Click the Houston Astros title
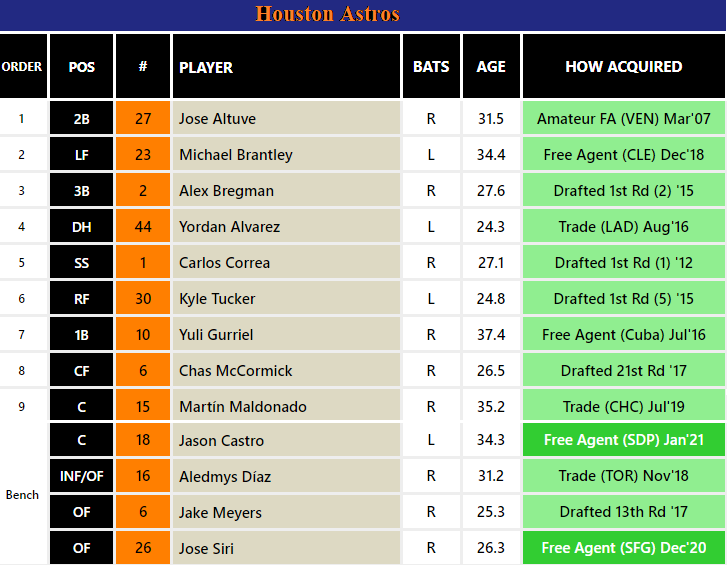The width and height of the screenshot is (727, 566). 327,14
